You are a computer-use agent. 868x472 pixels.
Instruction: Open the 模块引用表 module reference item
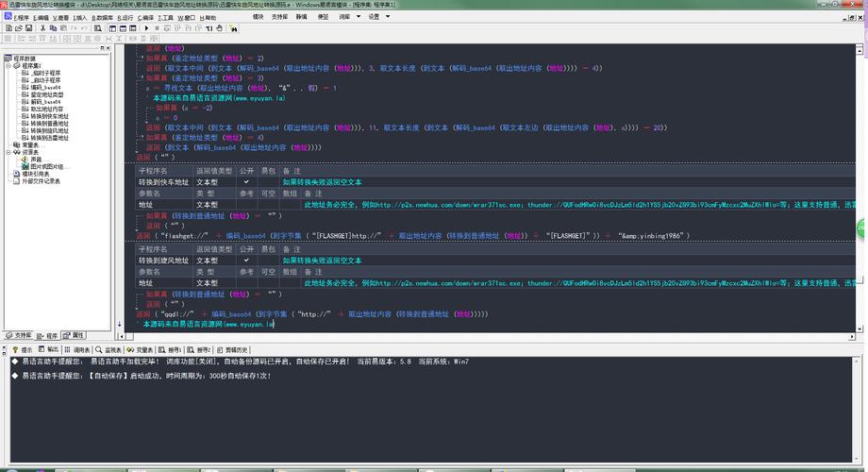tap(36, 174)
